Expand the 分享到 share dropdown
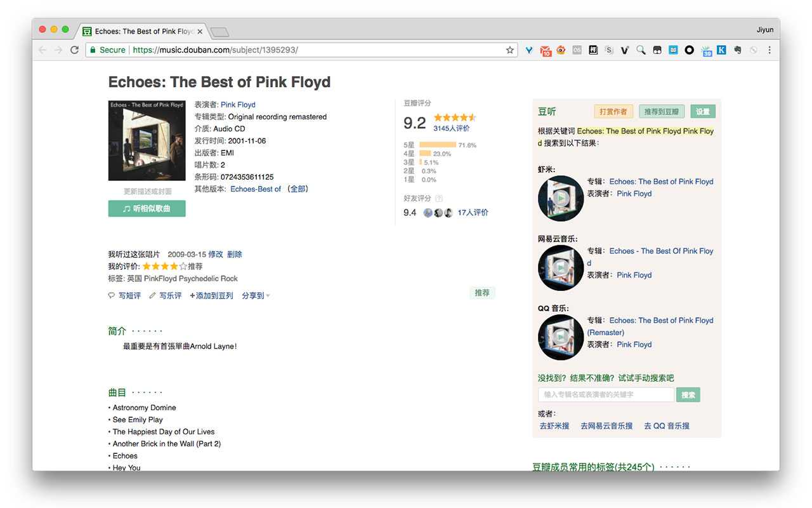The width and height of the screenshot is (812, 508). coord(256,296)
